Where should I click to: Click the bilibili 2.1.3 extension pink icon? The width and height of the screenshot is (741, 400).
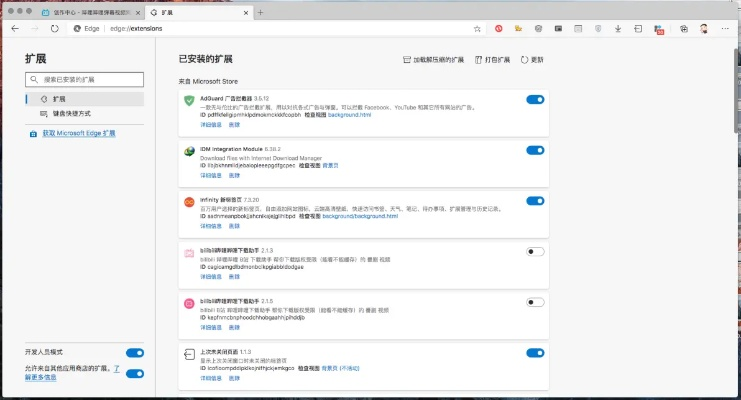pos(189,253)
